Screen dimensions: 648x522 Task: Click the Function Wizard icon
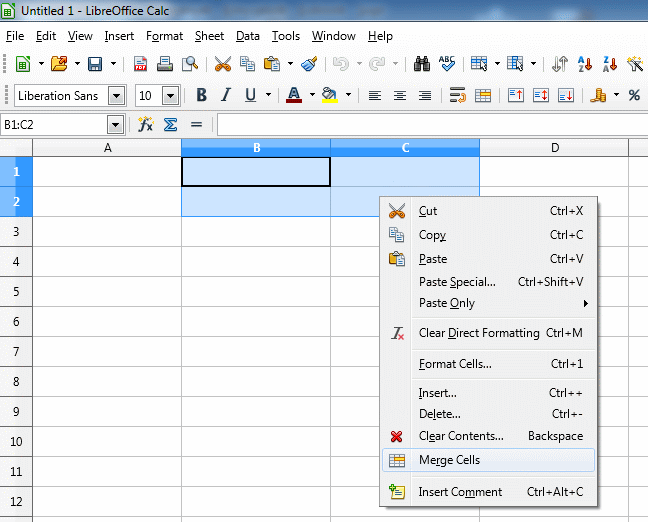[146, 125]
